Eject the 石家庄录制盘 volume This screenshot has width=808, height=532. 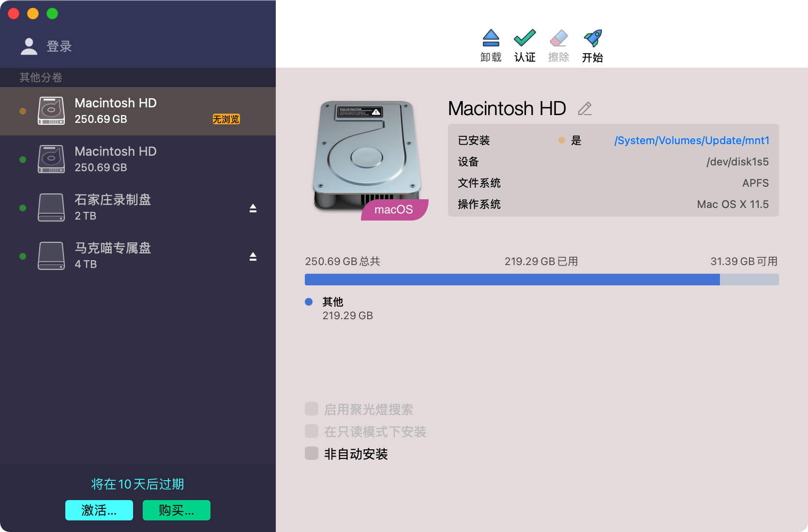coord(253,208)
